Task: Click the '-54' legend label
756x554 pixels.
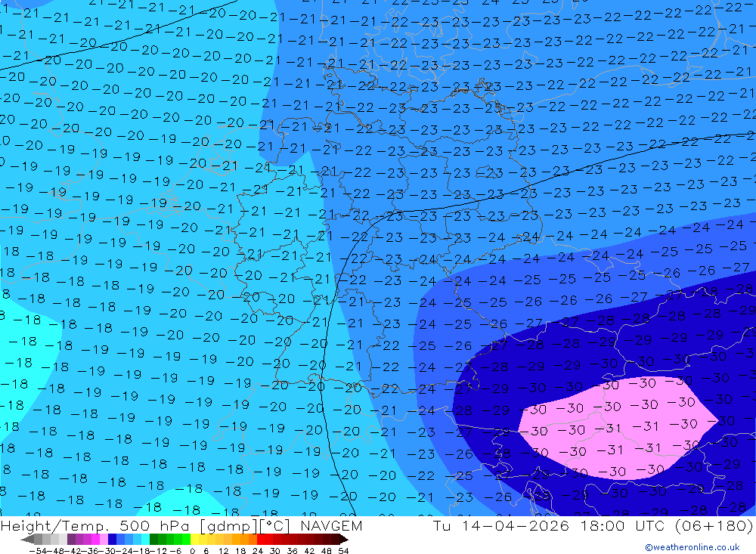Action: 38,551
